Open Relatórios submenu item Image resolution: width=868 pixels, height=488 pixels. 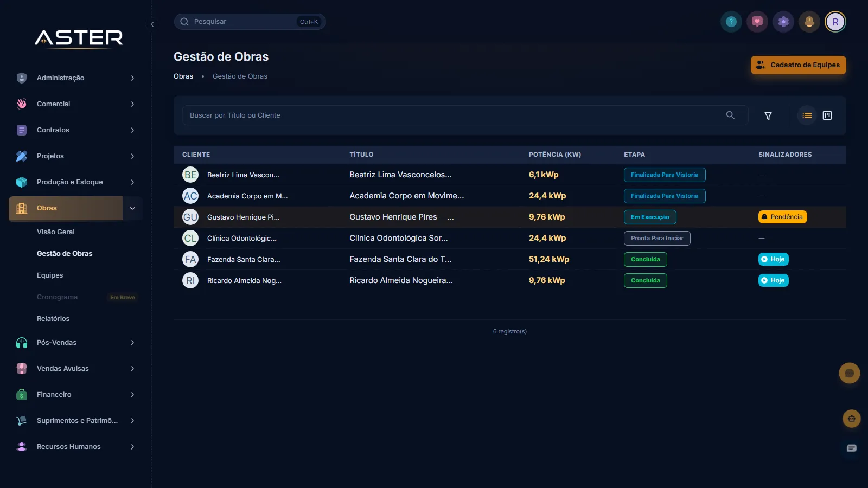(x=53, y=318)
